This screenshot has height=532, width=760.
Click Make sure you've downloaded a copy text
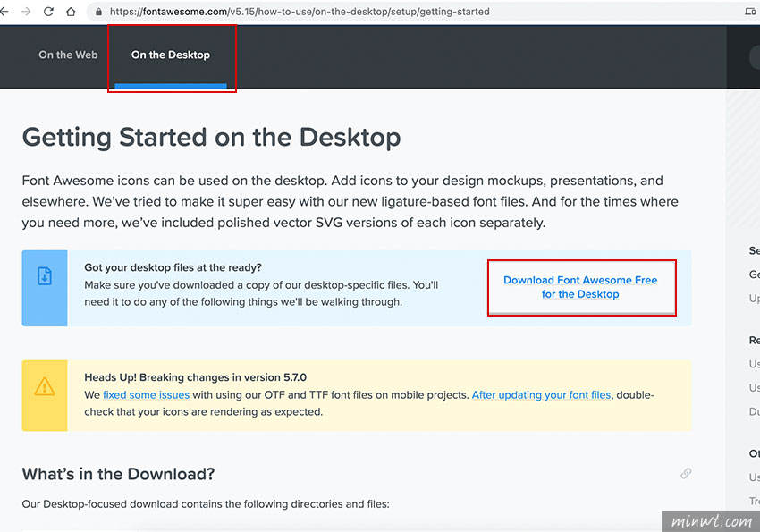tap(261, 293)
